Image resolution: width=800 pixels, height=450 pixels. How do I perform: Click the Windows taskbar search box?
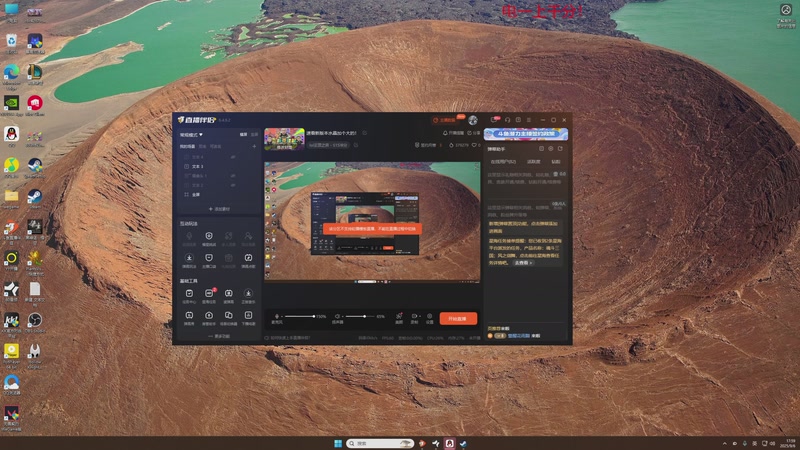click(380, 443)
